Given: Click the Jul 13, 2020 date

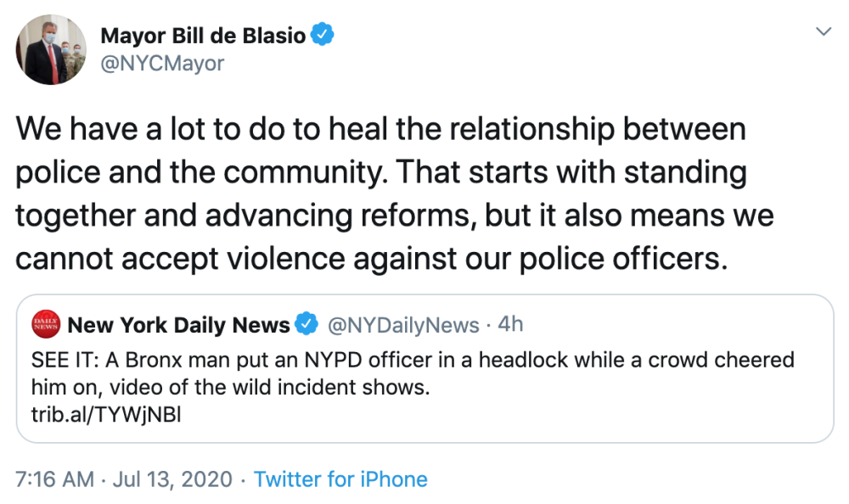Looking at the screenshot, I should click(x=174, y=479).
